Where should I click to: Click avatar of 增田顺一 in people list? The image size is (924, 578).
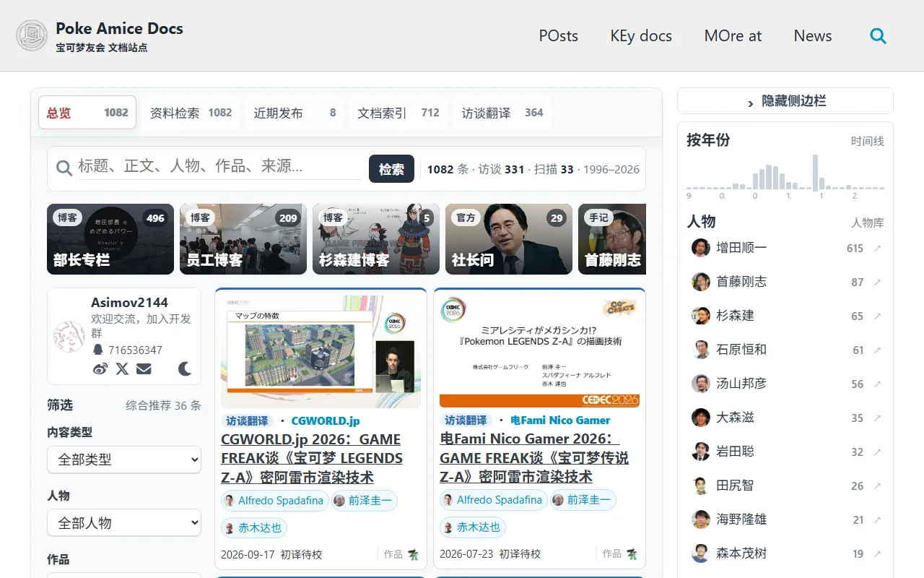click(x=701, y=248)
